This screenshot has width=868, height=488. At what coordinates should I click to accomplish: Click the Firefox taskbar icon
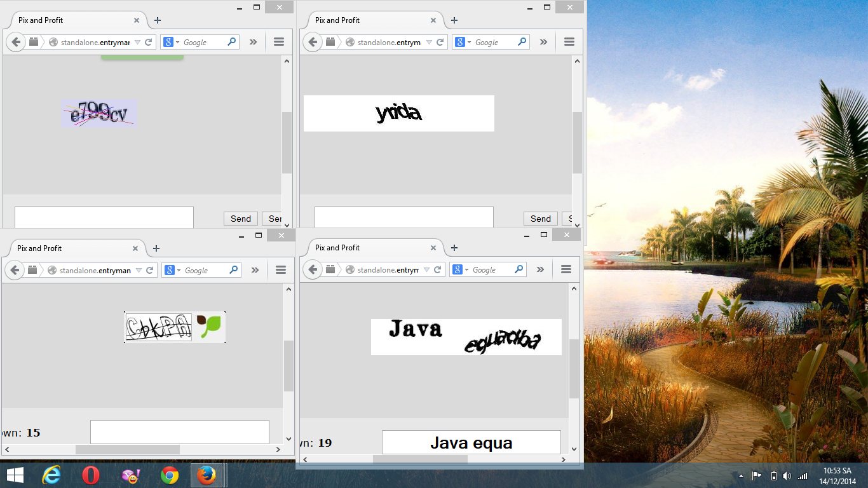(207, 475)
